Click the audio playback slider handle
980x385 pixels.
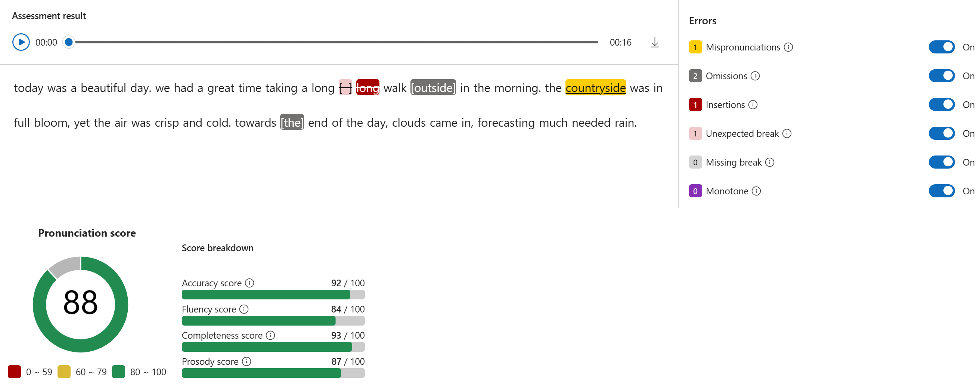click(68, 42)
